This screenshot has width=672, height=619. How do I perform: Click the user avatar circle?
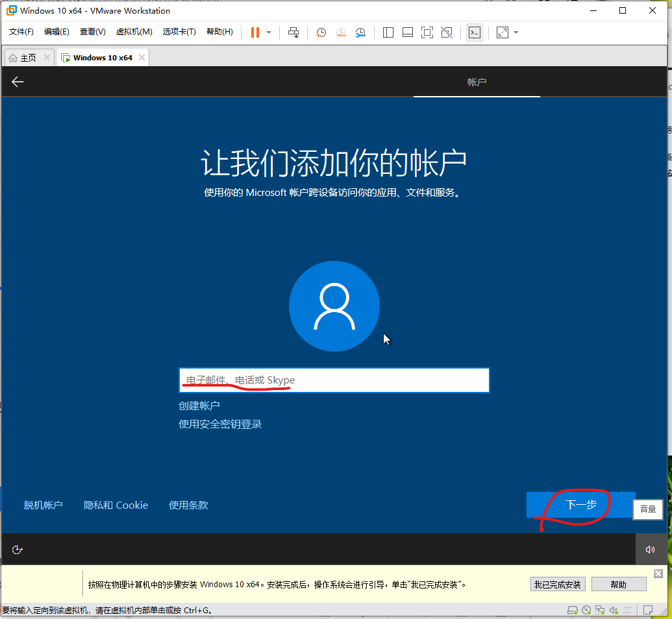pos(334,306)
